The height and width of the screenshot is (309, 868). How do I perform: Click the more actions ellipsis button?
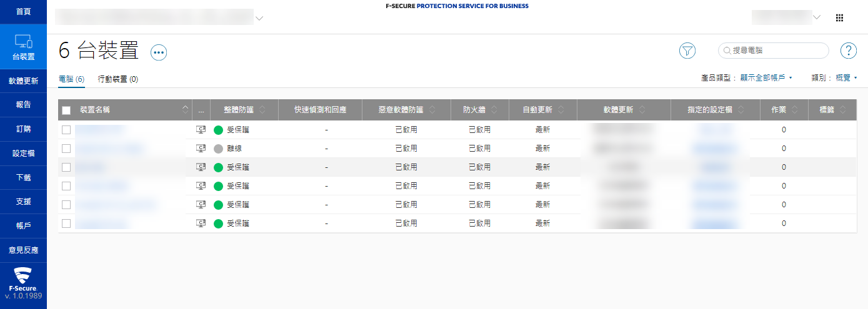point(159,52)
